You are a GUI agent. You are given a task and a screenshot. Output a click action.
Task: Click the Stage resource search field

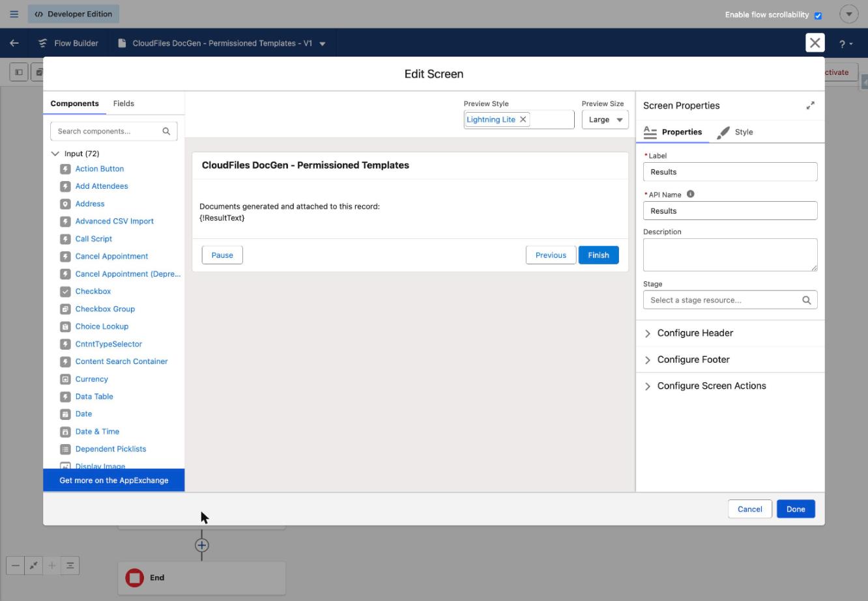730,300
